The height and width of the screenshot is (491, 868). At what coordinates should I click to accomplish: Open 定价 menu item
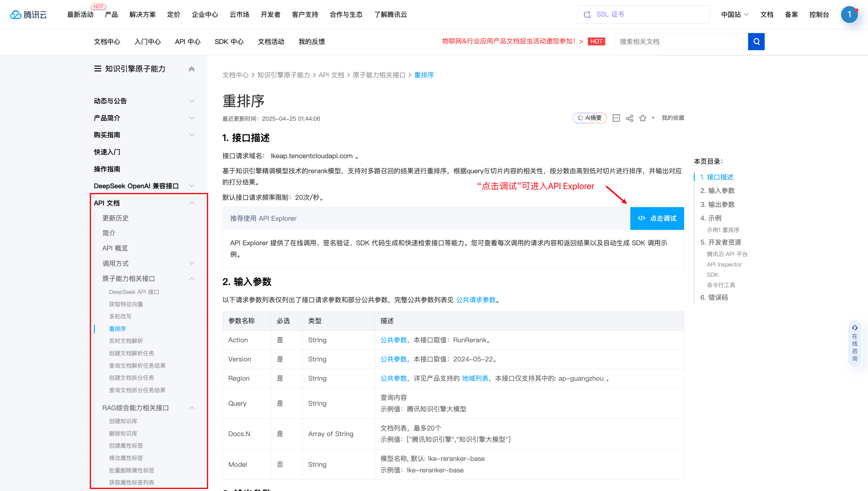tap(173, 14)
